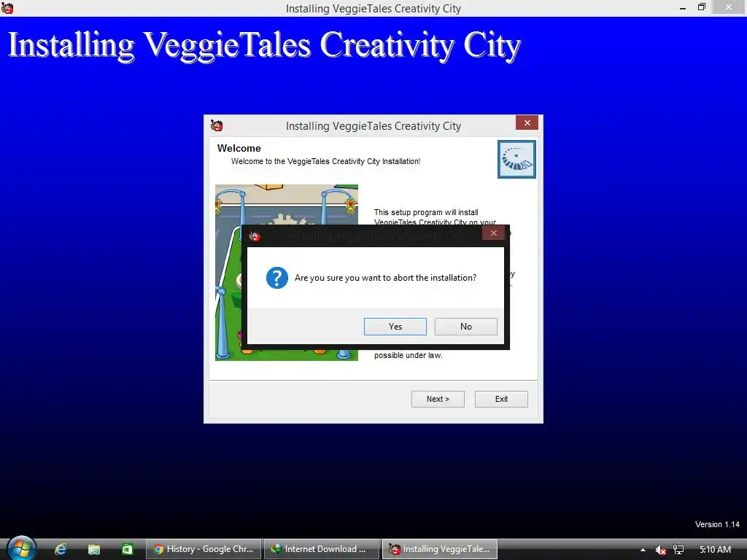Click the main title bar app icon

click(7, 7)
